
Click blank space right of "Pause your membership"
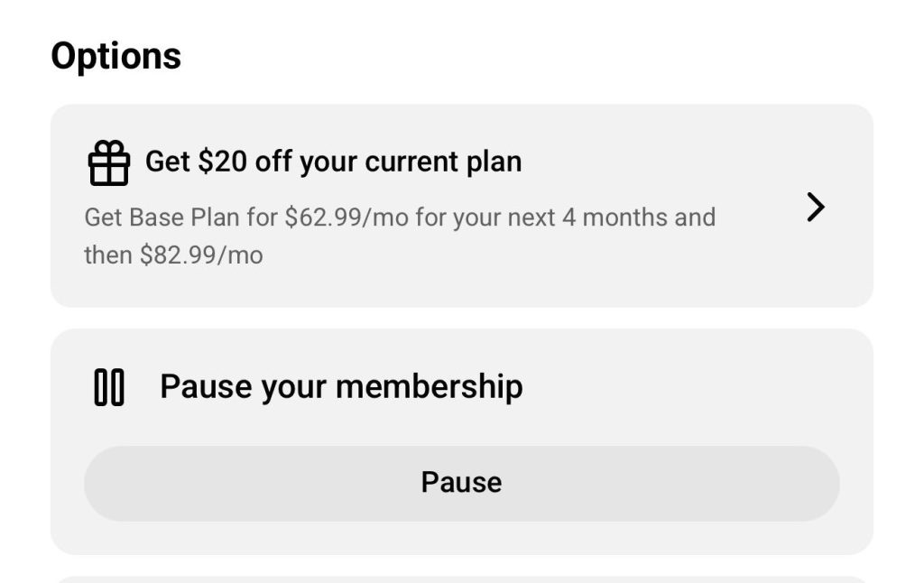[686, 386]
